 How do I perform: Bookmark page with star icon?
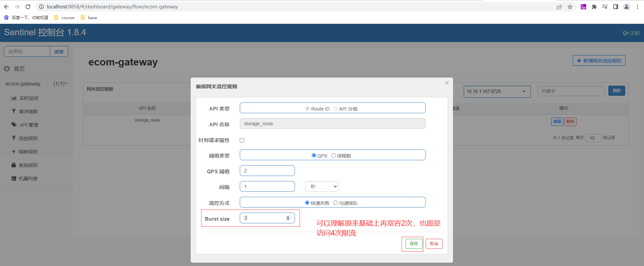point(570,7)
